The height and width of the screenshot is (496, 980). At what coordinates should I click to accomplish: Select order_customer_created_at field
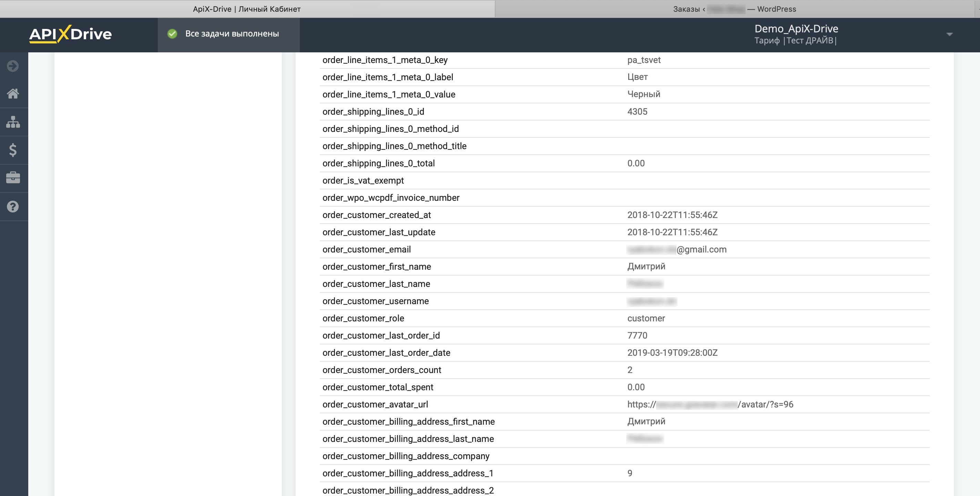tap(377, 215)
